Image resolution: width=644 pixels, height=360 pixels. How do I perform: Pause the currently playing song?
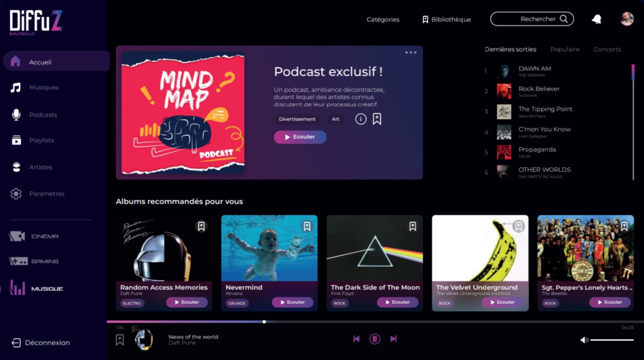click(375, 339)
